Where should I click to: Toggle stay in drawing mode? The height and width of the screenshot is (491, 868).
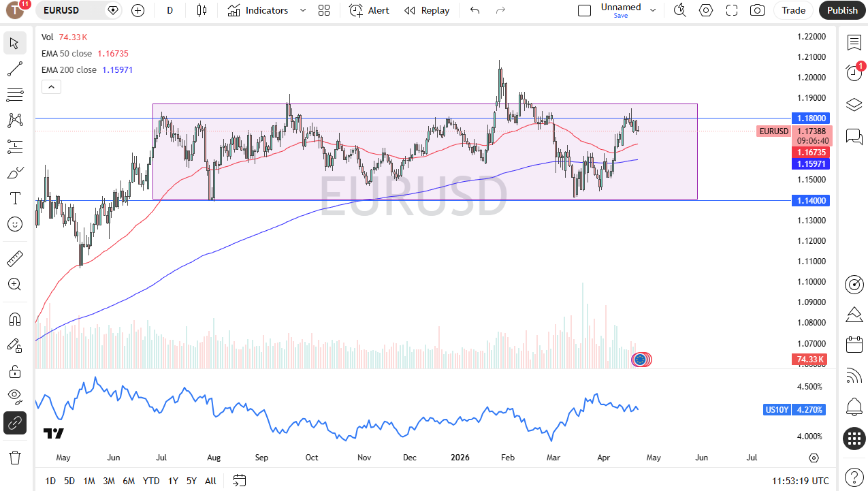pyautogui.click(x=15, y=345)
